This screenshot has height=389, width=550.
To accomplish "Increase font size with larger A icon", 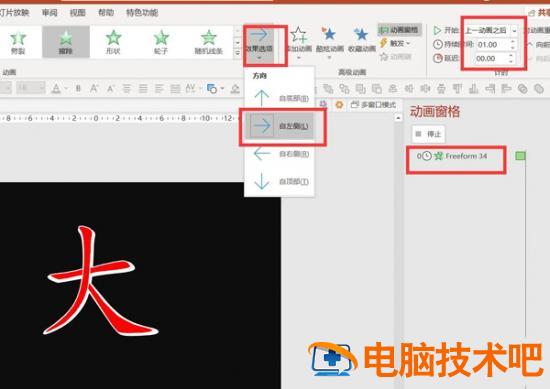I will pos(94,88).
